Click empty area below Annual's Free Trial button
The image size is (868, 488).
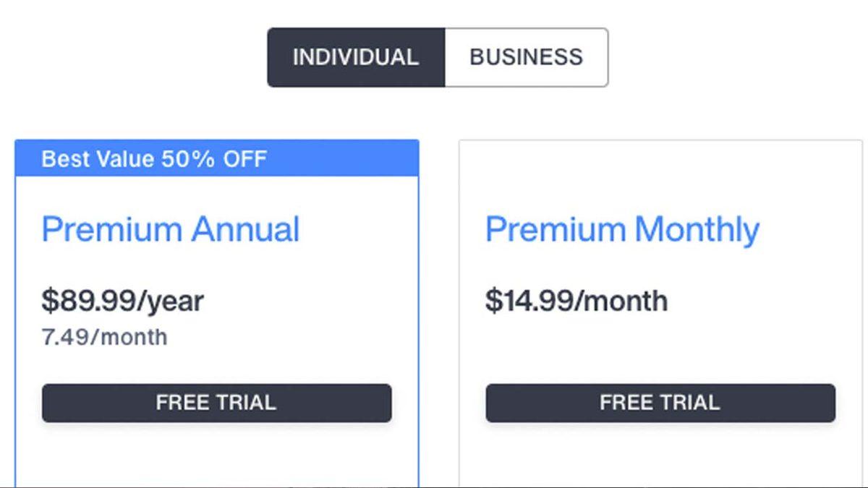tap(216, 455)
